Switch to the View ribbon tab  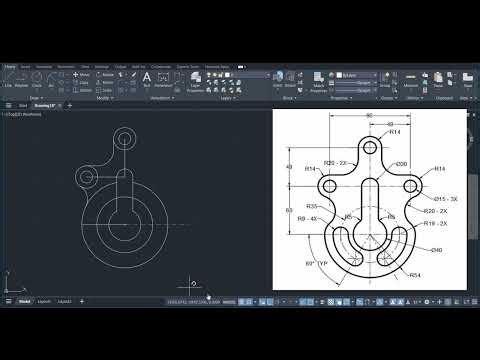pos(85,67)
